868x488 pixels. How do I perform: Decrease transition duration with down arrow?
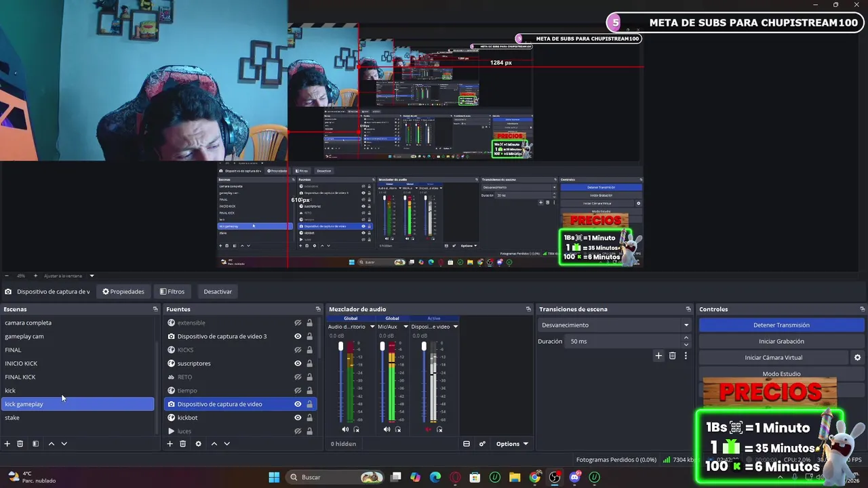[686, 344]
